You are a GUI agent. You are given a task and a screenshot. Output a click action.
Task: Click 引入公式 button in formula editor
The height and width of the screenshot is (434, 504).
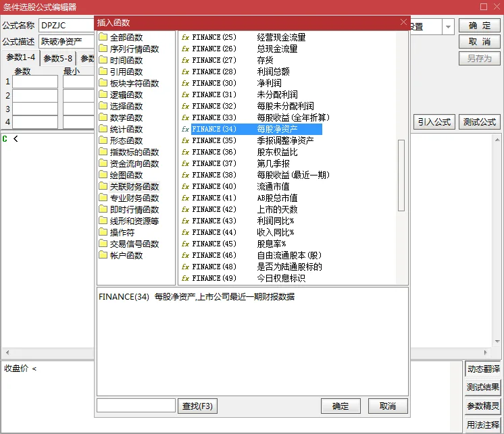click(x=434, y=122)
